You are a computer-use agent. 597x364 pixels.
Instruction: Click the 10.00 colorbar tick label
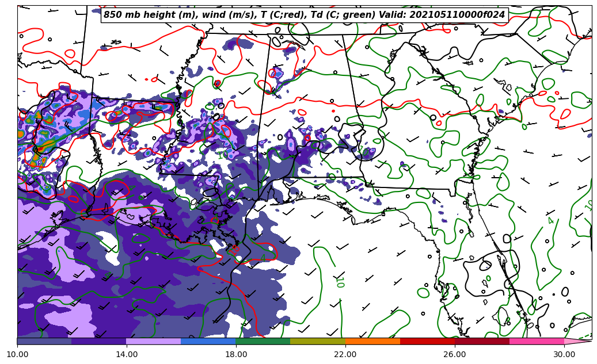[17, 354]
